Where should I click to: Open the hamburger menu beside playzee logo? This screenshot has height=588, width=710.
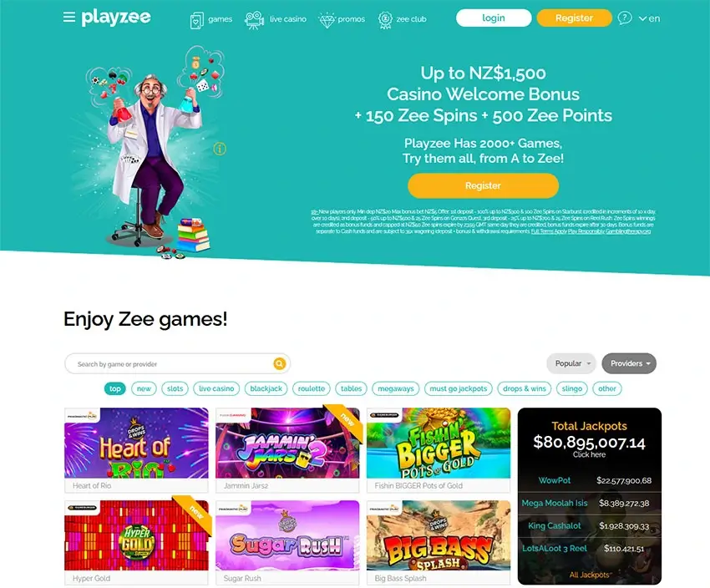pyautogui.click(x=68, y=18)
